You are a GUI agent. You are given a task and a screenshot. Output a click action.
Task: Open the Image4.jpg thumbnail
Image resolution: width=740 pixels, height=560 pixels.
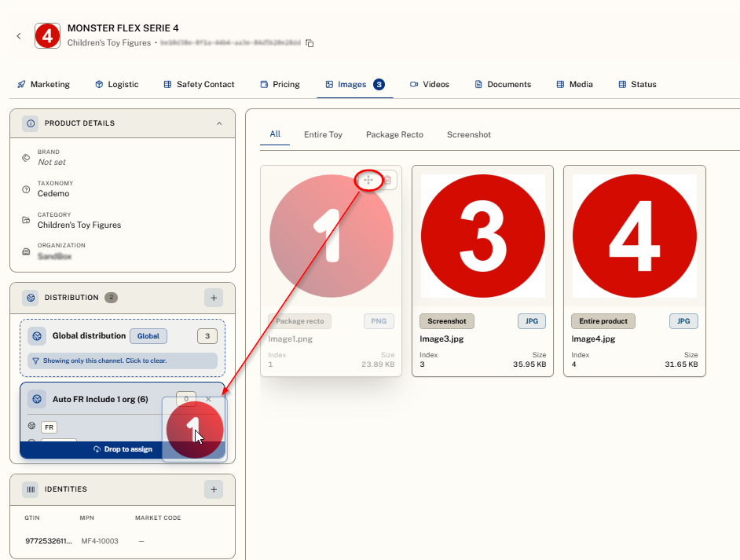[635, 236]
